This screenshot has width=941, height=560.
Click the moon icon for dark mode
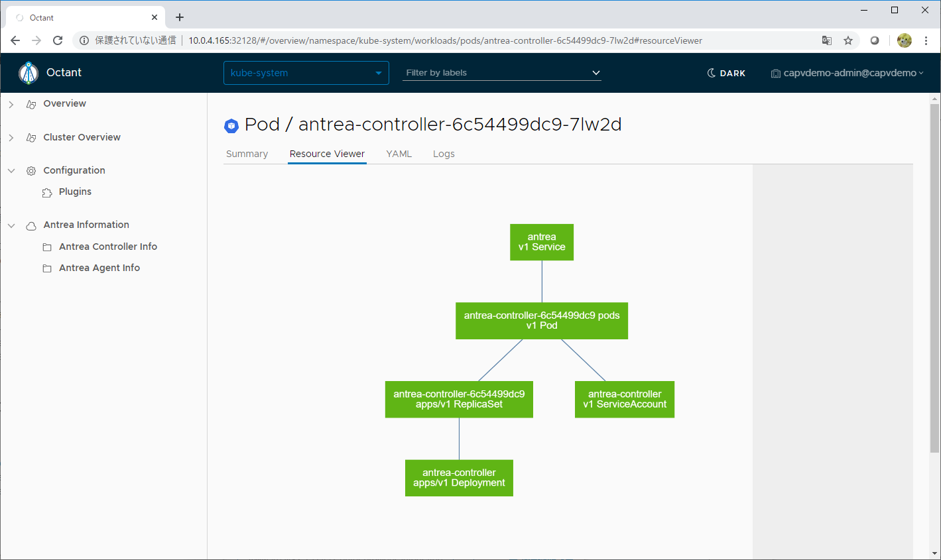pyautogui.click(x=712, y=73)
